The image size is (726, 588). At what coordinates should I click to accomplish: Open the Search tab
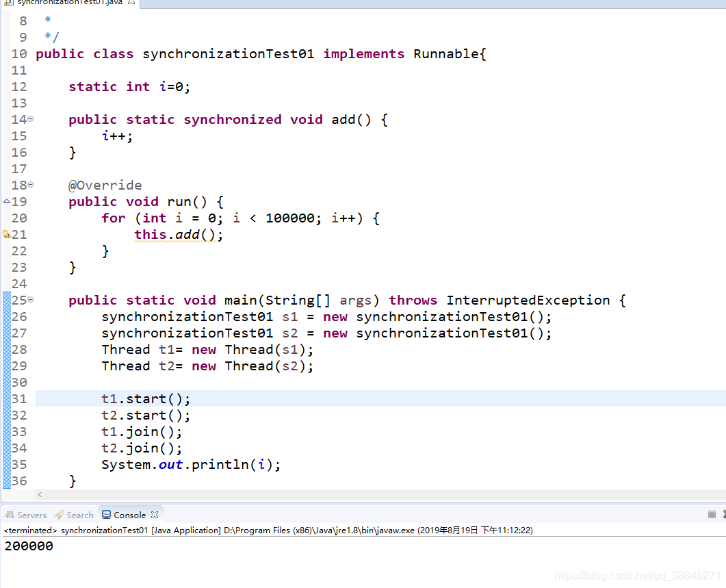coord(74,515)
